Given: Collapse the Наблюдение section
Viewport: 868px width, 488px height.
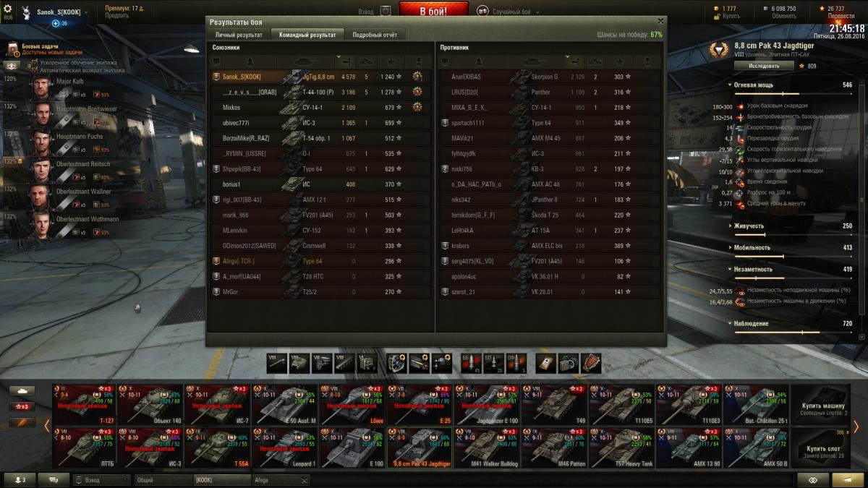Looking at the screenshot, I should tap(729, 324).
